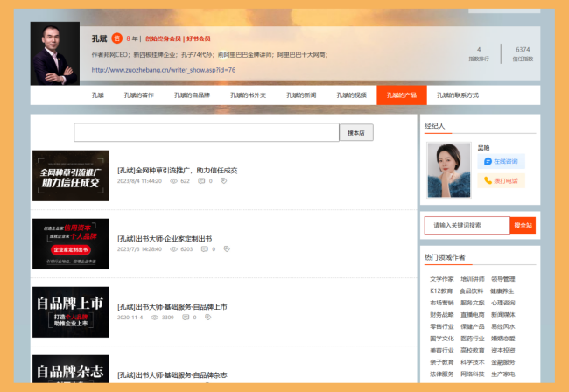The height and width of the screenshot is (392, 569).
Task: Click the orange level badge beside 孔斌
Action: pyautogui.click(x=116, y=38)
